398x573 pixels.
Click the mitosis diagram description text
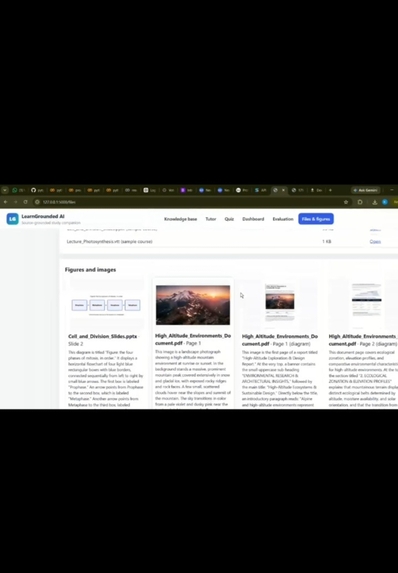pyautogui.click(x=106, y=379)
